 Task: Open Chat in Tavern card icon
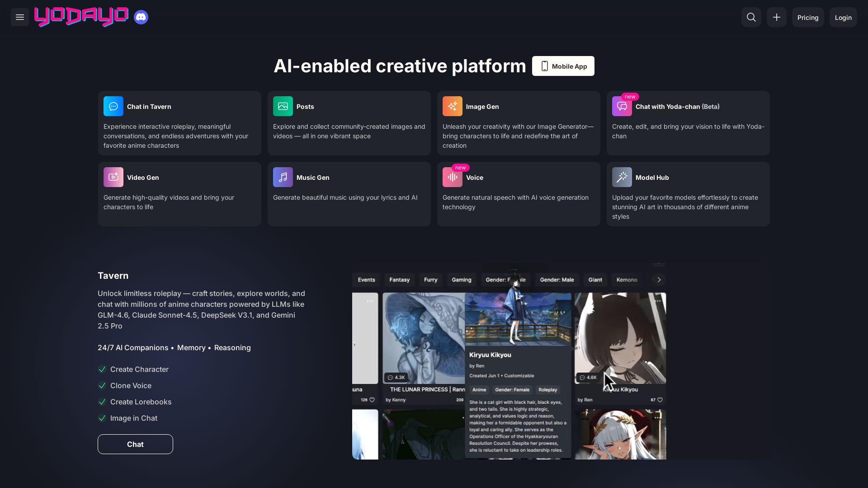coord(113,107)
